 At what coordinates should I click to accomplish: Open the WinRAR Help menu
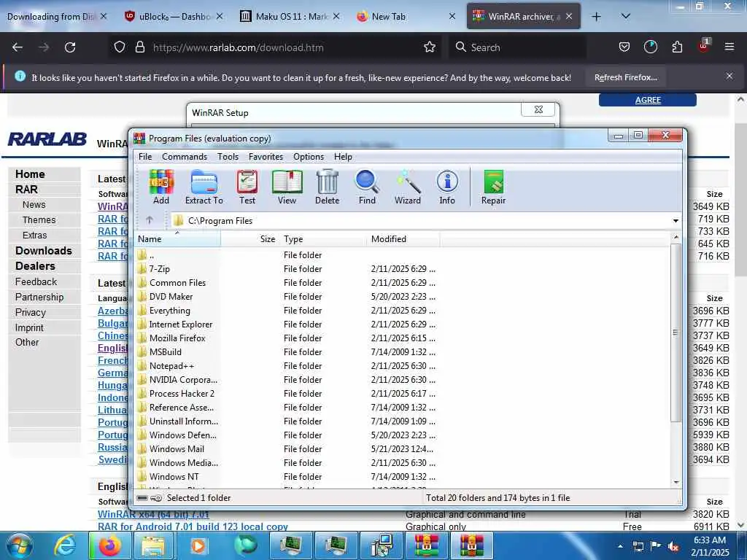[343, 157]
